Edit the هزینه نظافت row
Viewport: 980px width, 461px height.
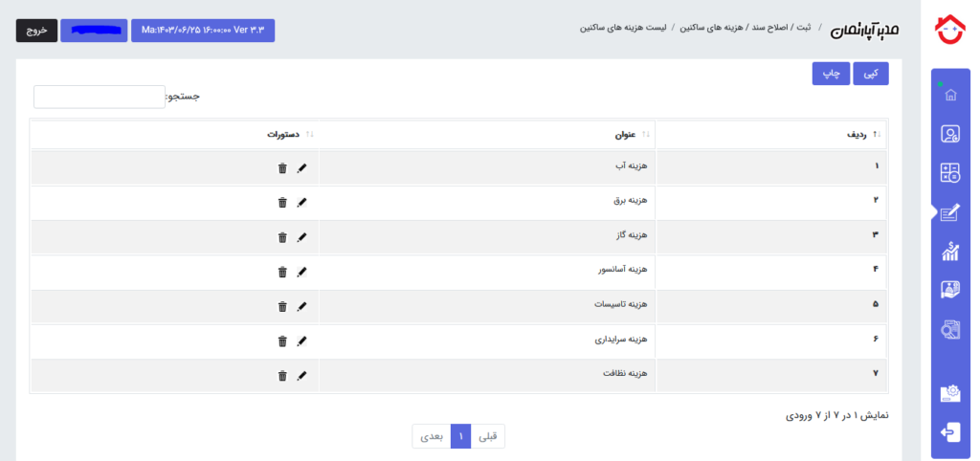click(301, 376)
